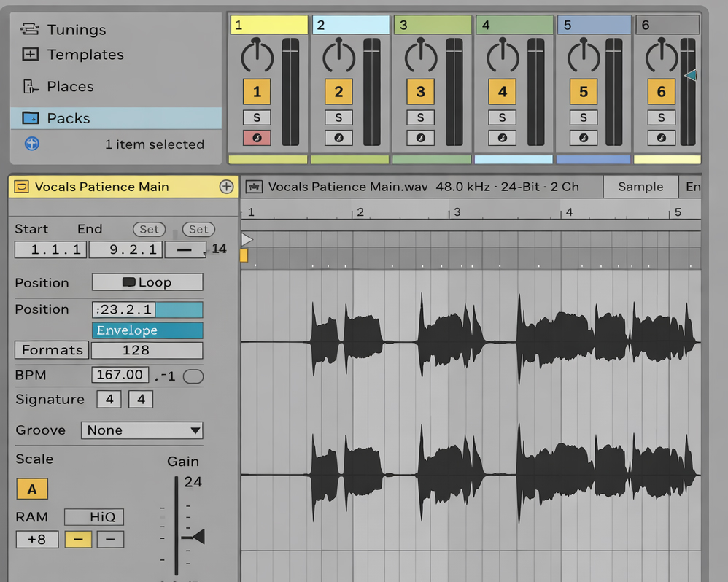Open the Templates browser category
This screenshot has width=728, height=582.
point(73,54)
